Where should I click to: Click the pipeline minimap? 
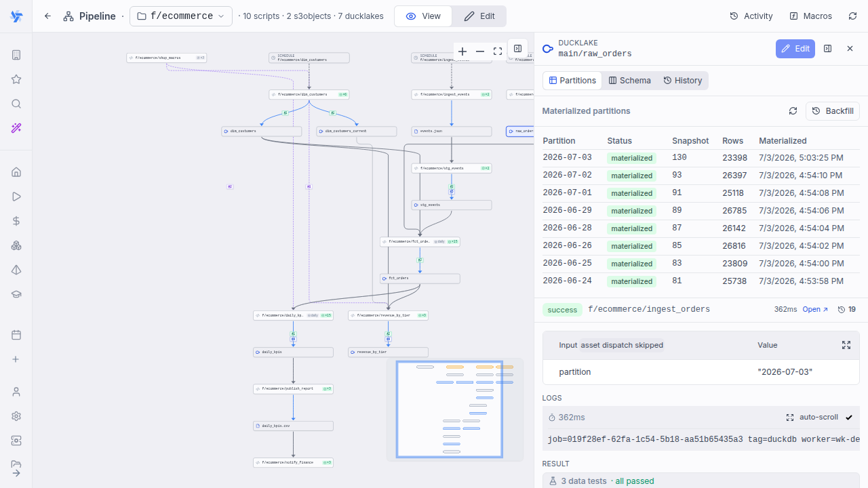click(x=455, y=409)
